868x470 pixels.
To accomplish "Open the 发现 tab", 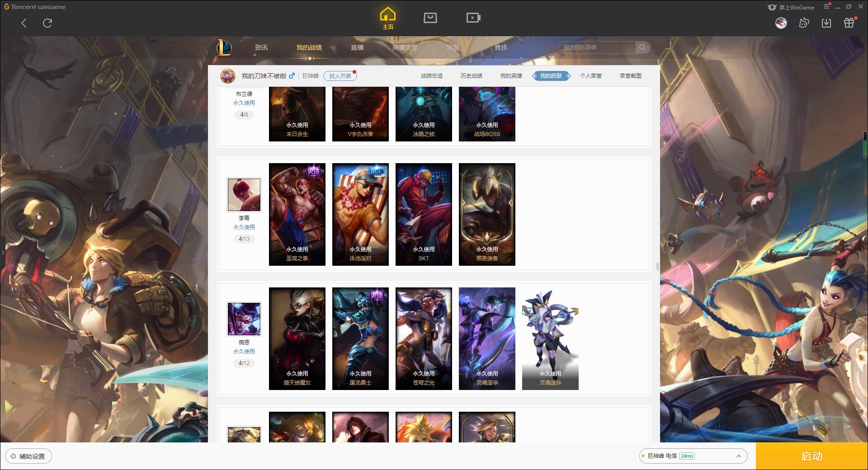I will [453, 47].
